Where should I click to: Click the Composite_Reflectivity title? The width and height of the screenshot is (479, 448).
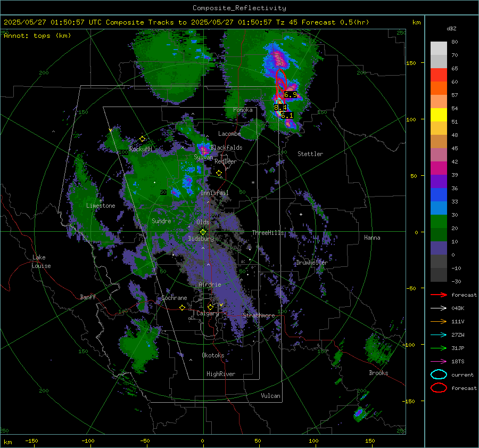[240, 8]
